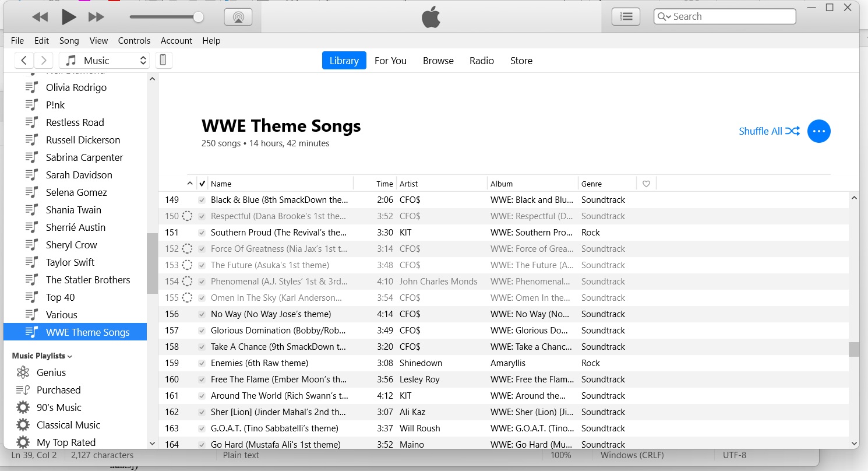The height and width of the screenshot is (471, 868).
Task: Click the device (iPhone) icon
Action: click(x=164, y=61)
